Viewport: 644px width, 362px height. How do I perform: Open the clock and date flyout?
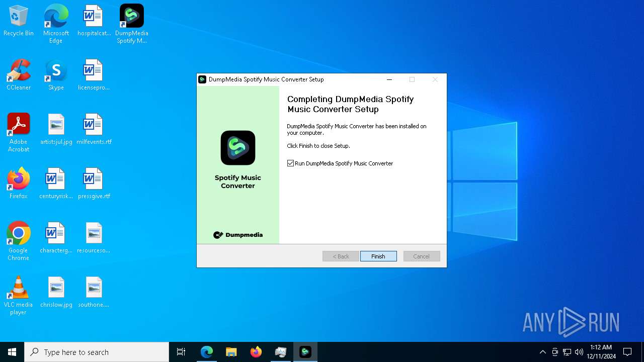(601, 352)
